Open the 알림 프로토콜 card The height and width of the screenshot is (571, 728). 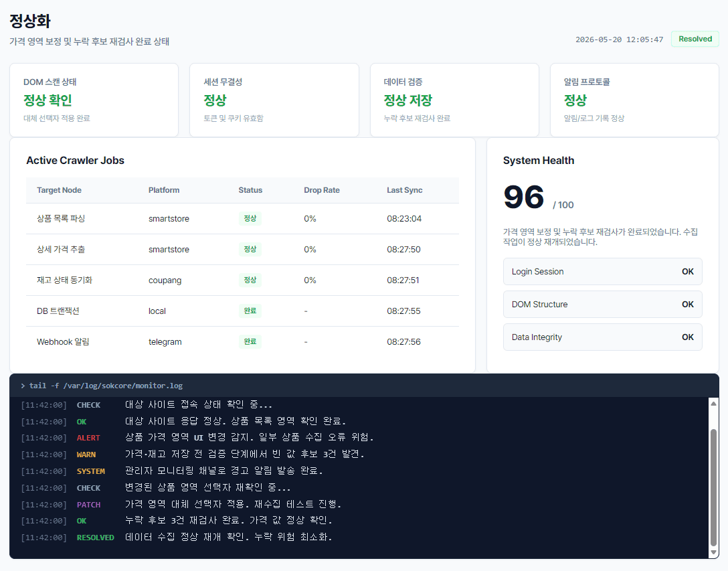tap(634, 100)
